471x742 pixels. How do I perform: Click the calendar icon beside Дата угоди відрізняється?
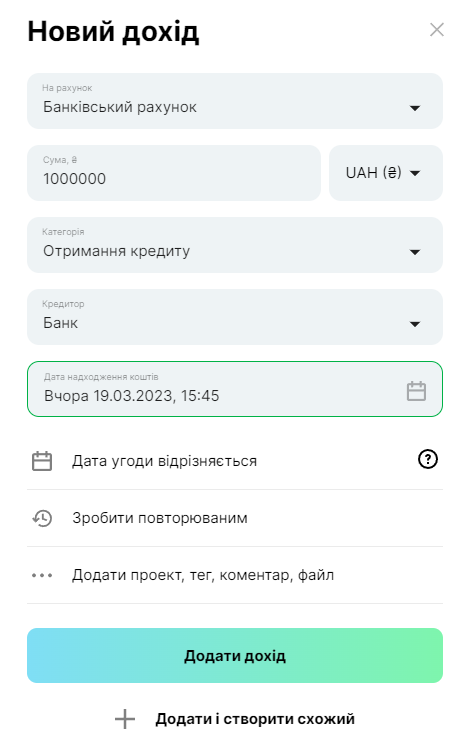[x=42, y=461]
